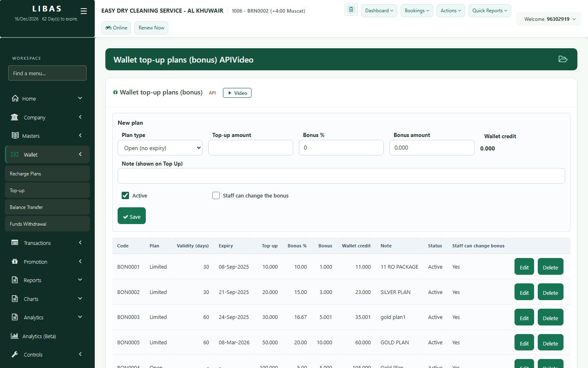This screenshot has width=588, height=368.
Task: Save the new plan
Action: (x=131, y=216)
